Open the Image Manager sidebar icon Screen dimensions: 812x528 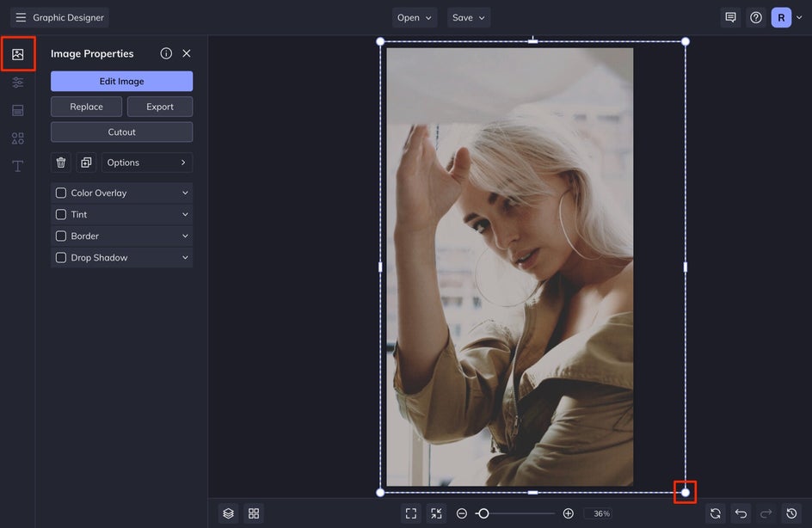pyautogui.click(x=18, y=54)
